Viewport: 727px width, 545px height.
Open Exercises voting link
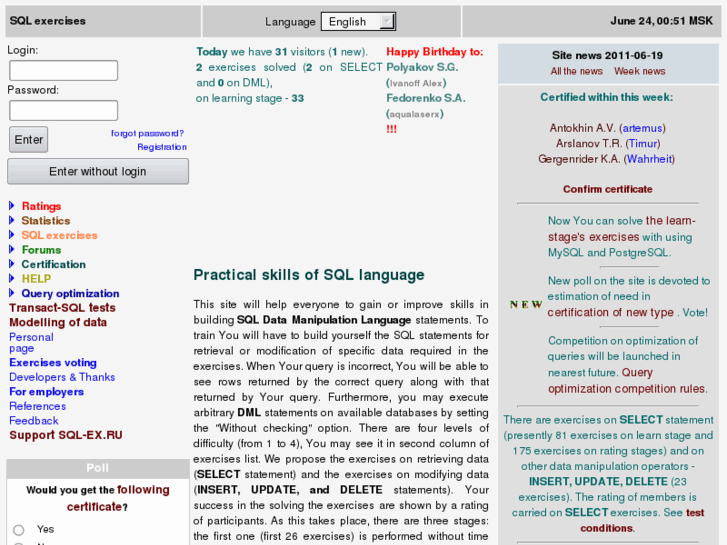pos(53,363)
